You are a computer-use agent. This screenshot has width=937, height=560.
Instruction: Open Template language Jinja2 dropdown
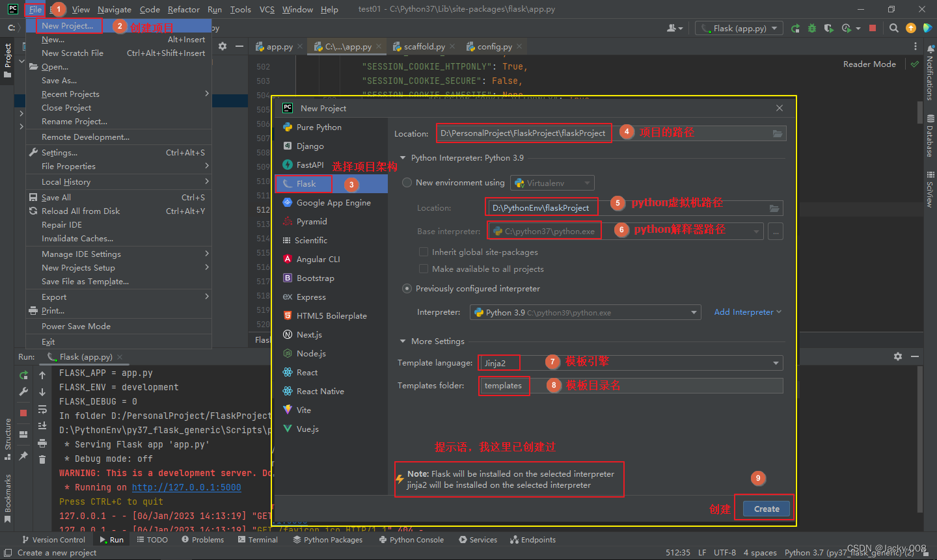(630, 364)
